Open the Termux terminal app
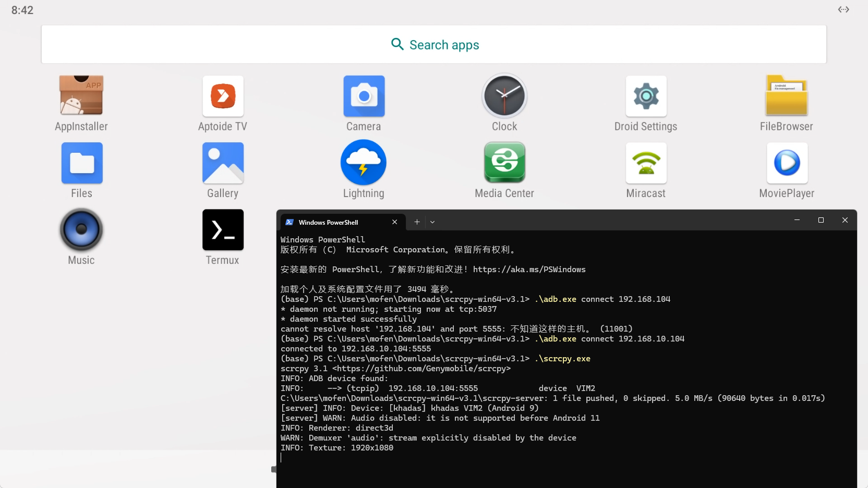 [x=223, y=230]
